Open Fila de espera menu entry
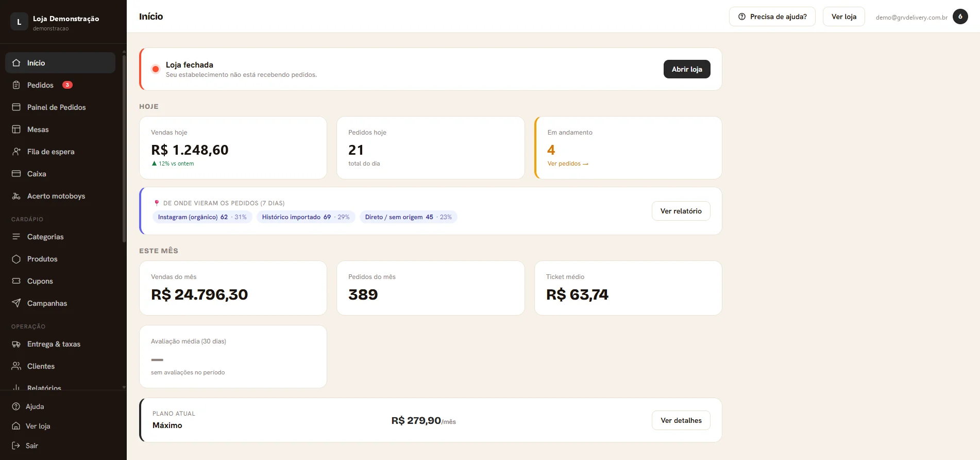Image resolution: width=980 pixels, height=460 pixels. (x=60, y=152)
